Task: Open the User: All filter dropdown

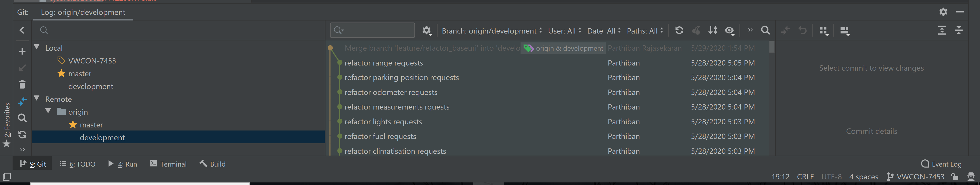Action: pos(564,31)
